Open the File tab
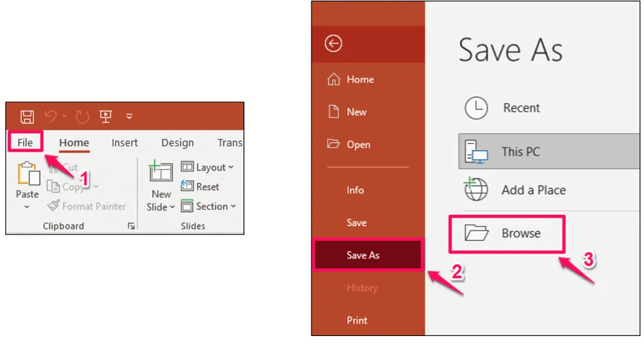The height and width of the screenshot is (349, 644). (x=25, y=142)
